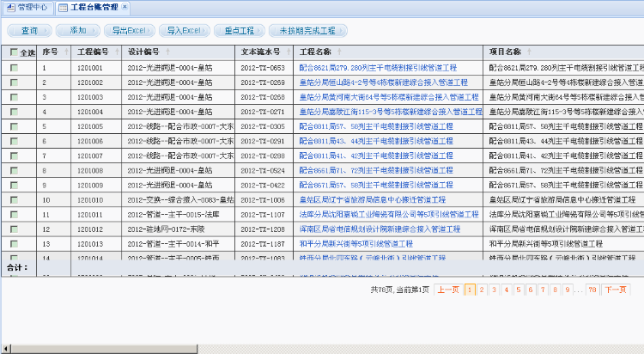
Task: Check the row for project 1201007
Action: [x=14, y=156]
